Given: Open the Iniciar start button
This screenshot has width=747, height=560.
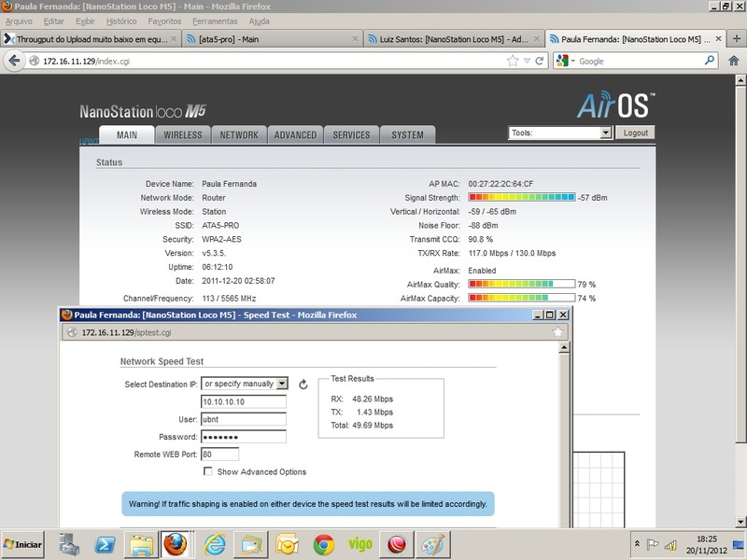Looking at the screenshot, I should (22, 544).
